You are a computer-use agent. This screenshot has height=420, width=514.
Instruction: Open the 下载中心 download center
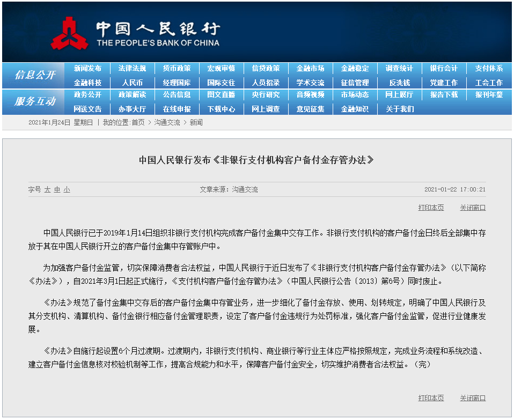tap(221, 108)
